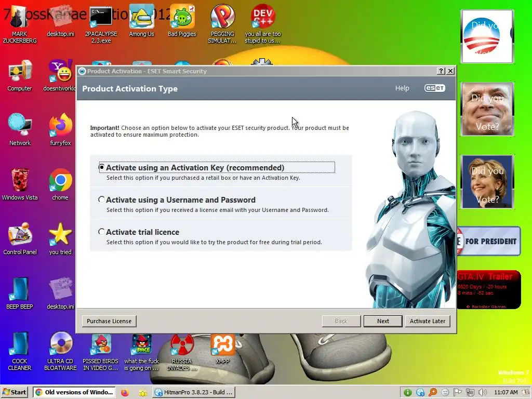The image size is (532, 399).
Task: Click the ESET logo in dialog header
Action: click(435, 88)
